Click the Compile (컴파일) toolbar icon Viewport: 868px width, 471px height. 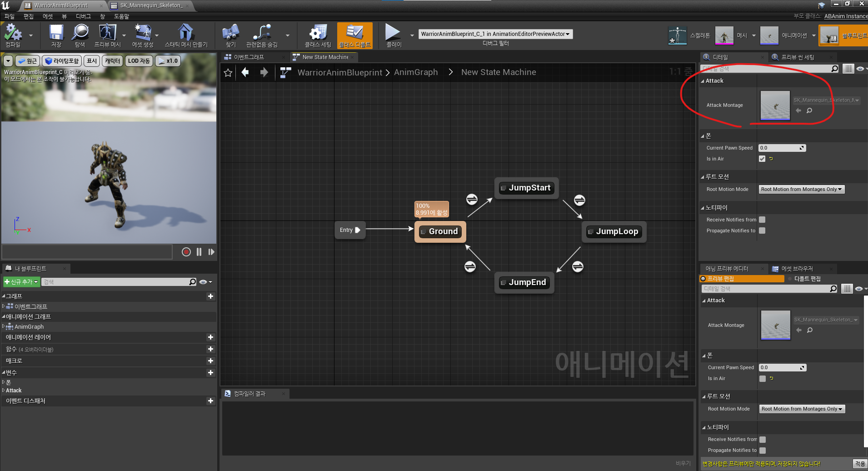(x=13, y=35)
